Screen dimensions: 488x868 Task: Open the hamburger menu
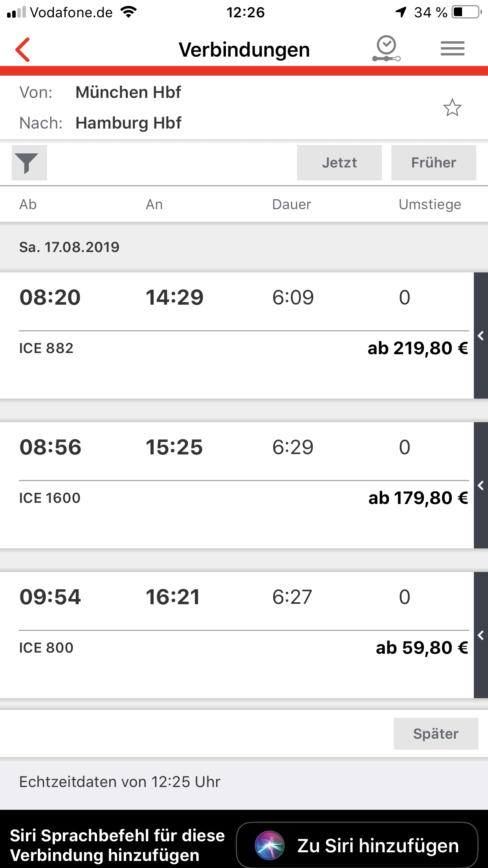452,49
